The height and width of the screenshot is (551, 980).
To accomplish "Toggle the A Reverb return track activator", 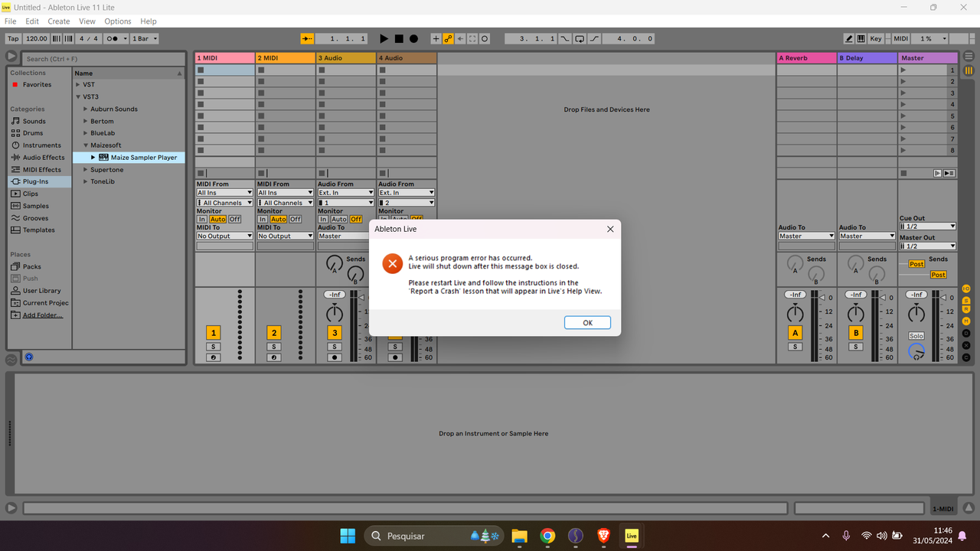I will [795, 332].
